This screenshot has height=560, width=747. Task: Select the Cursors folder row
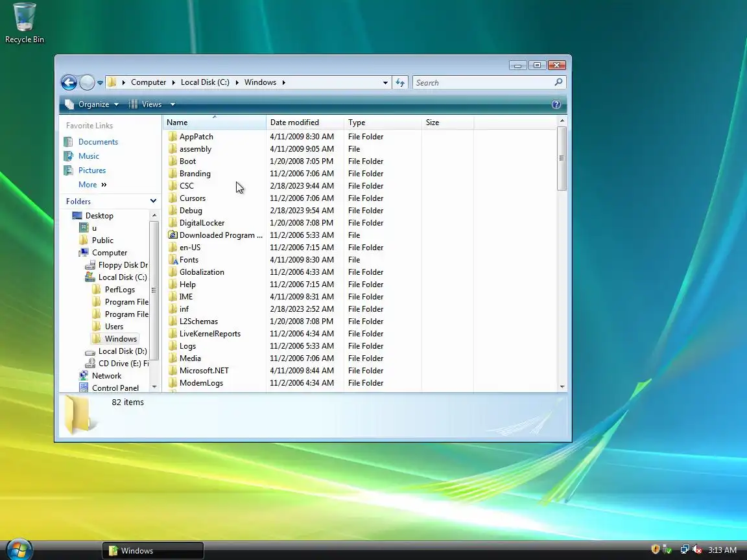319,198
